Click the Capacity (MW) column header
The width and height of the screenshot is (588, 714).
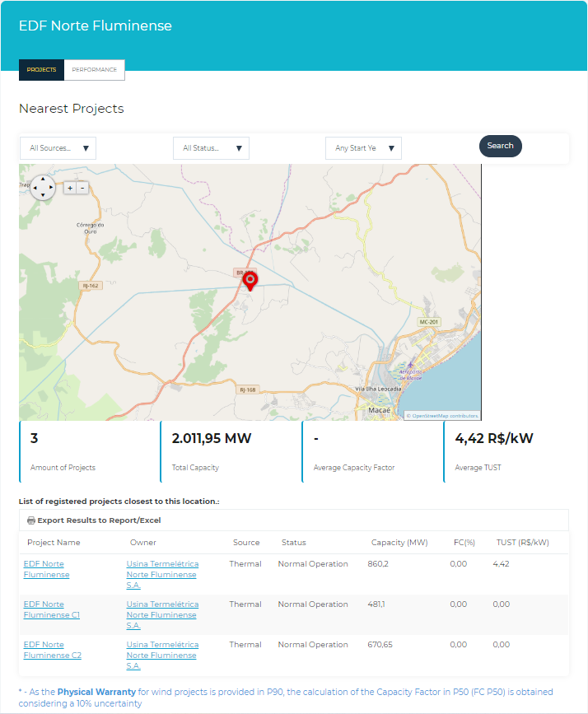click(399, 543)
